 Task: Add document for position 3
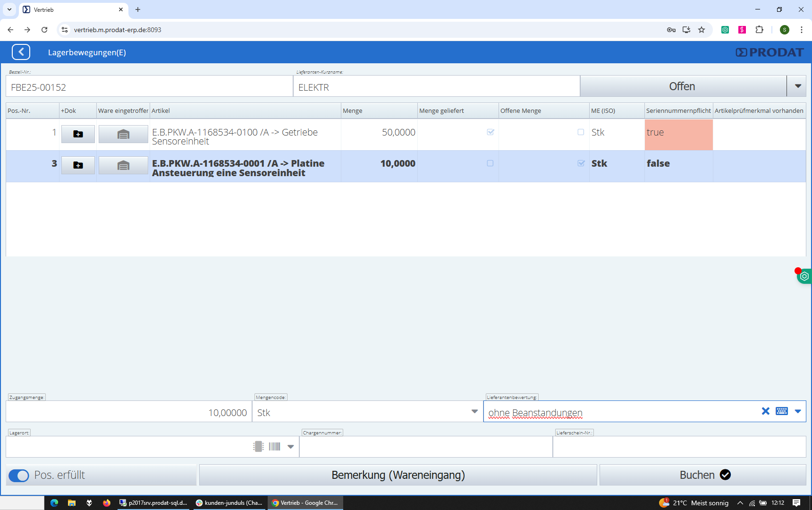pyautogui.click(x=78, y=165)
